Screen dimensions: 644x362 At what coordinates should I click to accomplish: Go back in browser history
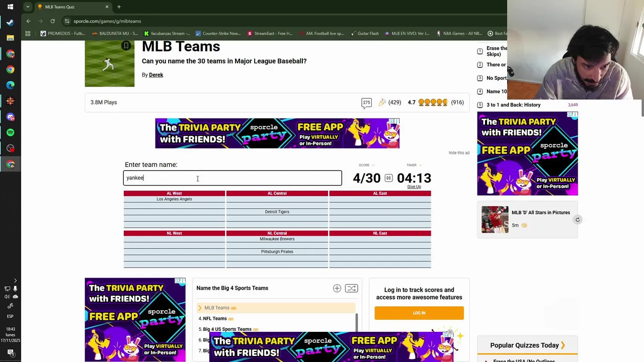(x=29, y=21)
